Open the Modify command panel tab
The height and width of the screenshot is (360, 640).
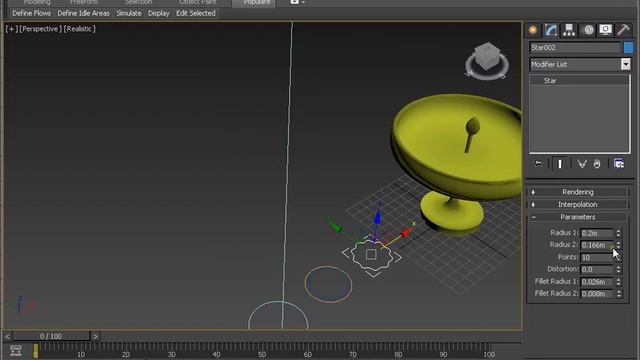[x=551, y=30]
